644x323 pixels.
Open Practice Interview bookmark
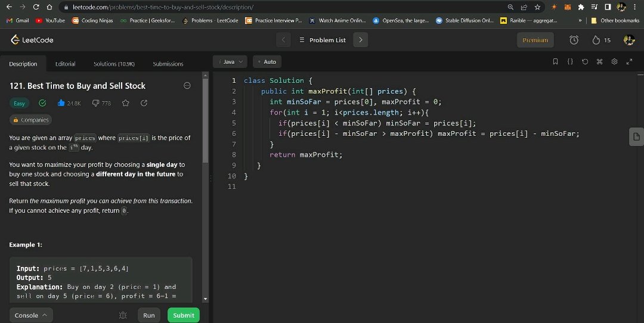click(274, 20)
